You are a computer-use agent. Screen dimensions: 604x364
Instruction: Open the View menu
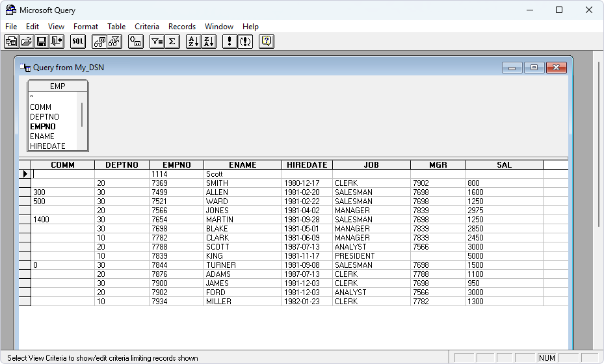click(x=57, y=27)
